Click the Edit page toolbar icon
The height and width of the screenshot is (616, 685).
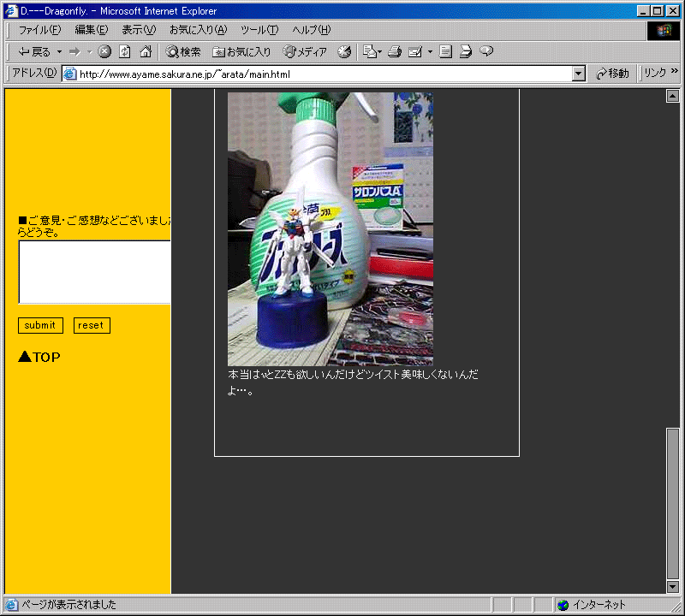pyautogui.click(x=415, y=52)
